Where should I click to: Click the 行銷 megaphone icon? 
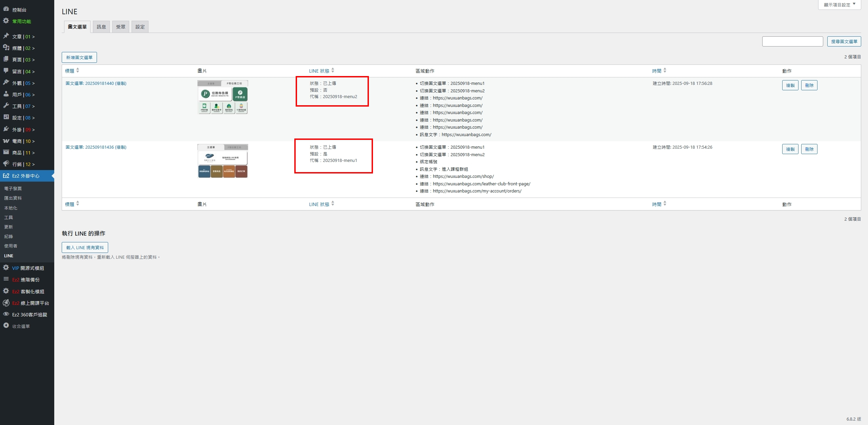[6, 164]
